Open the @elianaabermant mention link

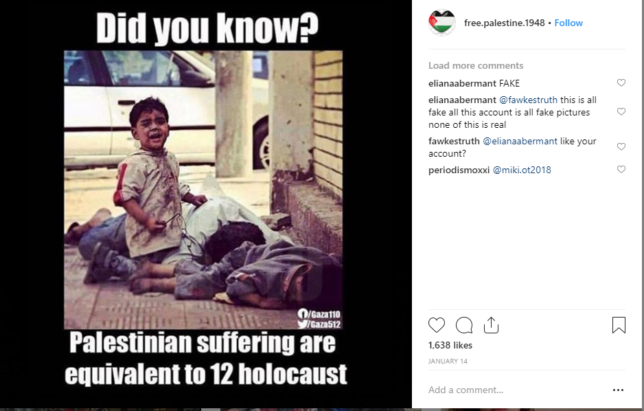(520, 141)
